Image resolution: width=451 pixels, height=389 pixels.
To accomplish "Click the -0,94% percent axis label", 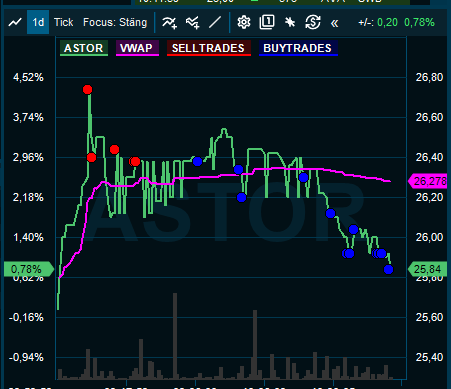I will click(26, 357).
